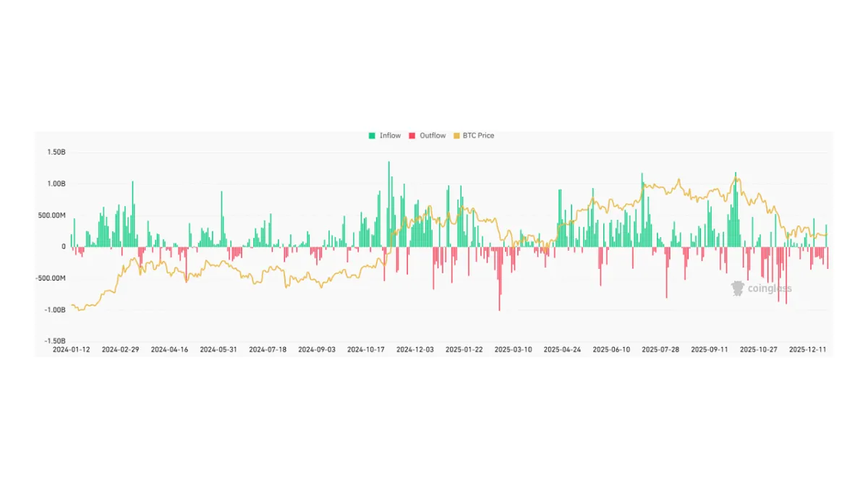Select the 2024-05-31 x-axis tick label
The width and height of the screenshot is (868, 488).
(x=218, y=349)
